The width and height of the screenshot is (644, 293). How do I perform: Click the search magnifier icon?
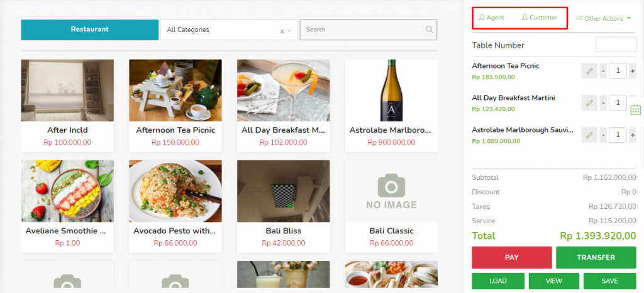pos(430,30)
